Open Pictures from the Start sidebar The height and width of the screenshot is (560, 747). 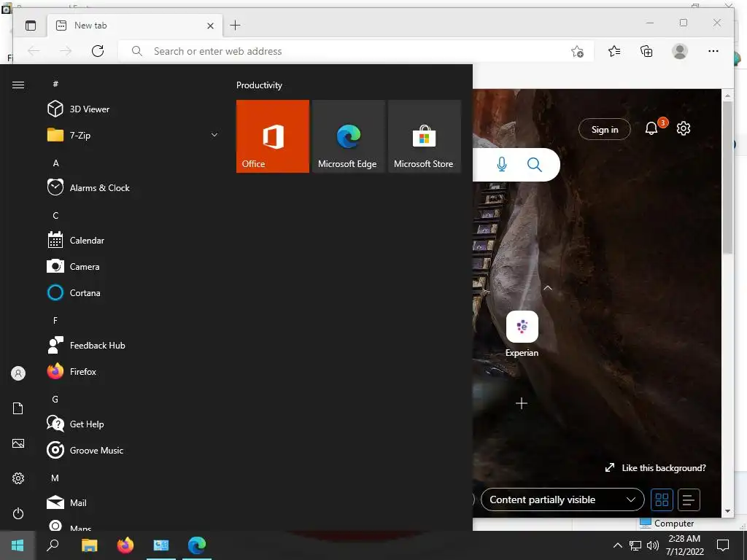[18, 443]
